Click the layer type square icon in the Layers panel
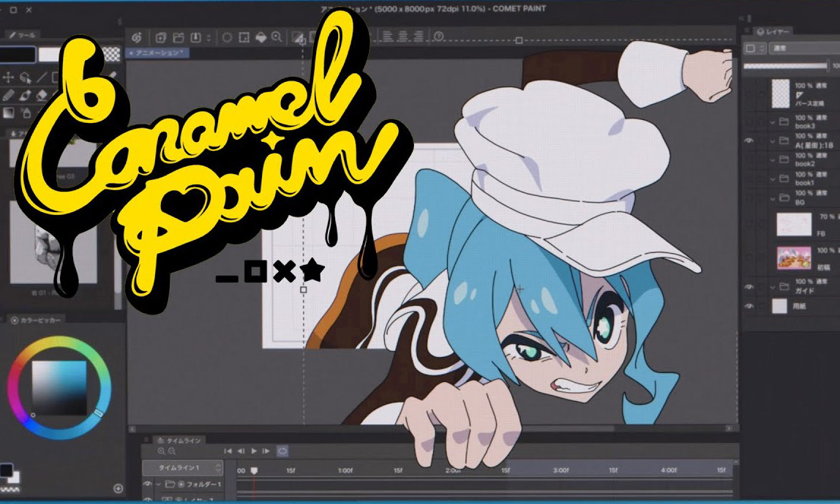The height and width of the screenshot is (504, 840). (750, 48)
